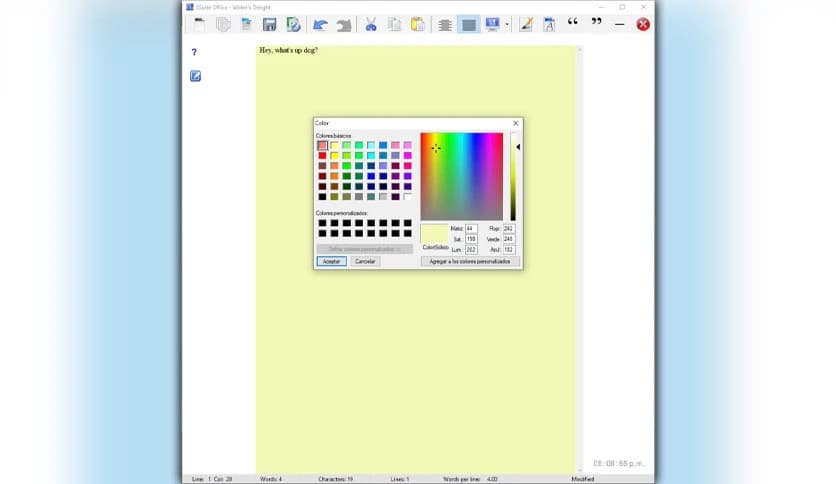Viewport: 836px width, 484px height.
Task: Click the New document toolbar icon
Action: coord(199,24)
